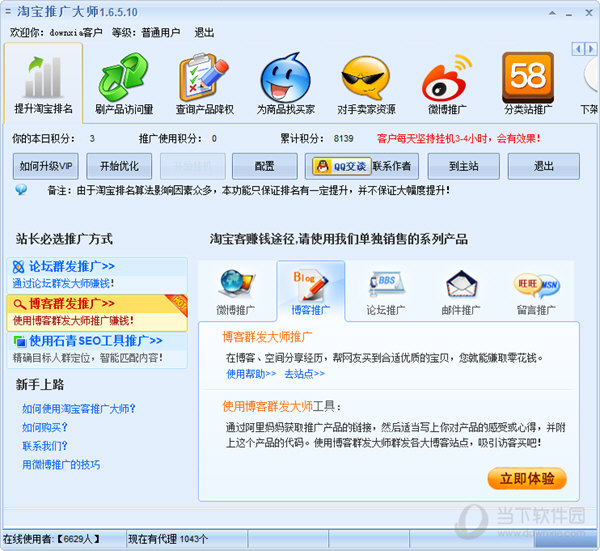
Task: Open the 联系我们? link
Action: coord(44,446)
